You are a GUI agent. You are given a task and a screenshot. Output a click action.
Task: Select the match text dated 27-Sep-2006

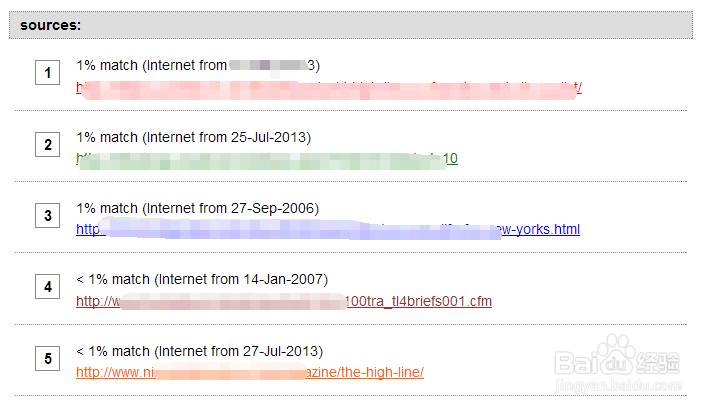[197, 208]
